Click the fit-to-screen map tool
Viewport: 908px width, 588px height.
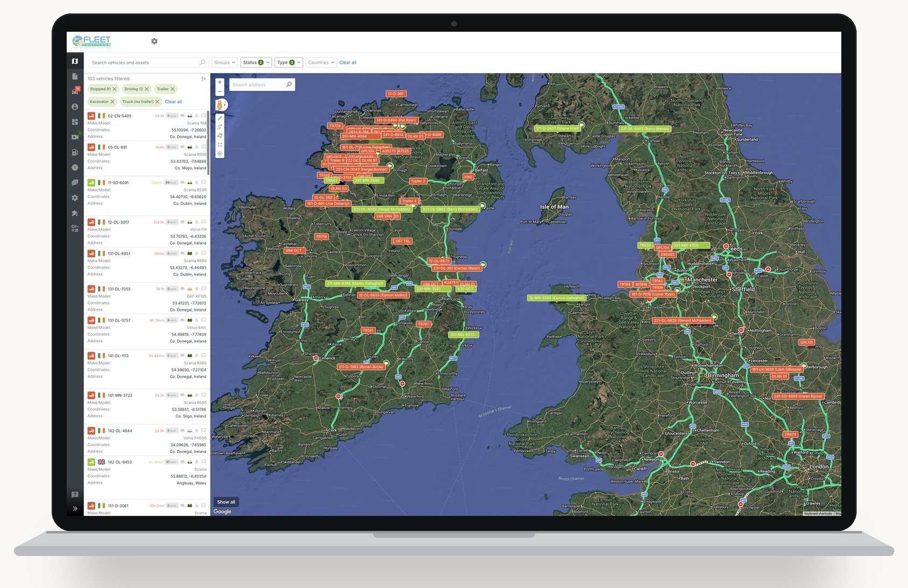pos(219,145)
